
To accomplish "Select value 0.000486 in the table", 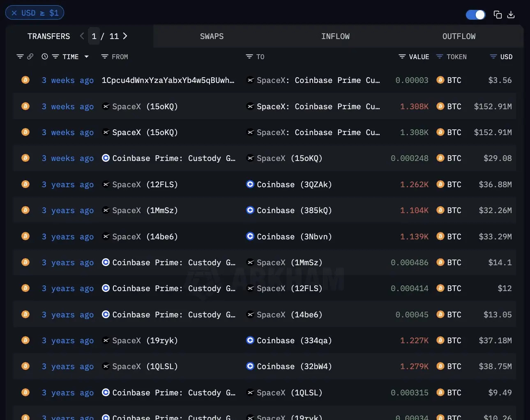I will 410,263.
